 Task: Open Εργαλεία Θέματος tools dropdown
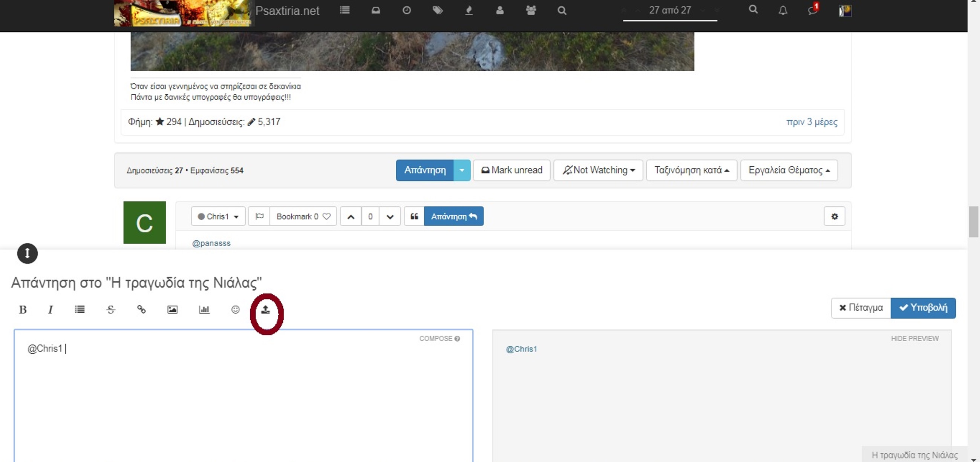tap(789, 170)
